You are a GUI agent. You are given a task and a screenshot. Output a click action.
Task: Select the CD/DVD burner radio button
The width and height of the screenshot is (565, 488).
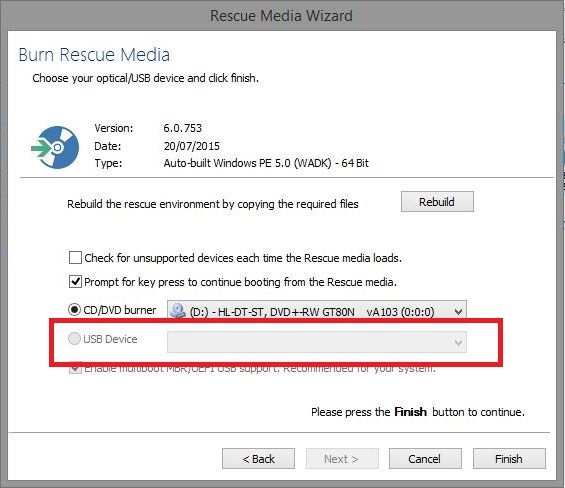(74, 310)
